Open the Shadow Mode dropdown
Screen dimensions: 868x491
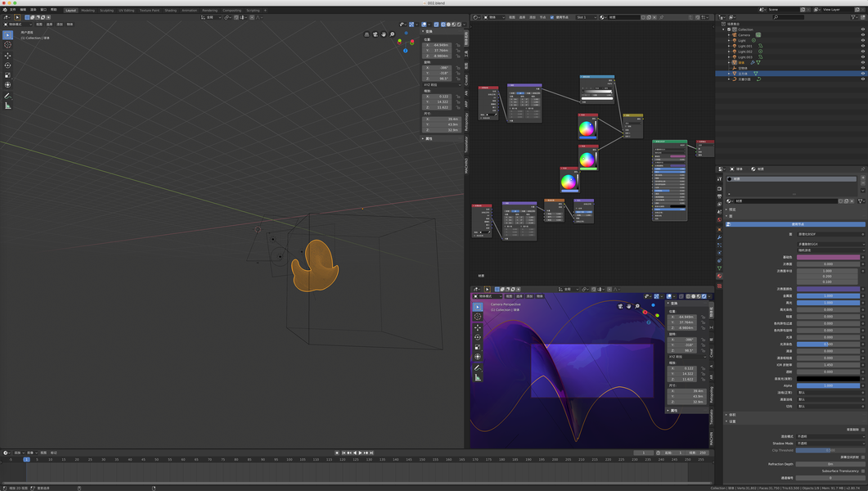pos(830,444)
